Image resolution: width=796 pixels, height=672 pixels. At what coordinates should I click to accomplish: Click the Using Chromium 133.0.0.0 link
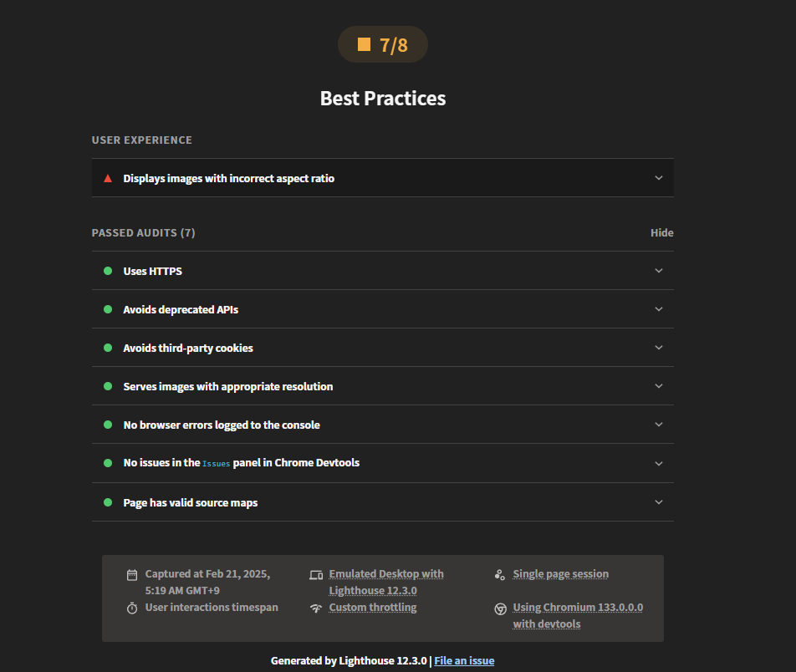pos(578,616)
